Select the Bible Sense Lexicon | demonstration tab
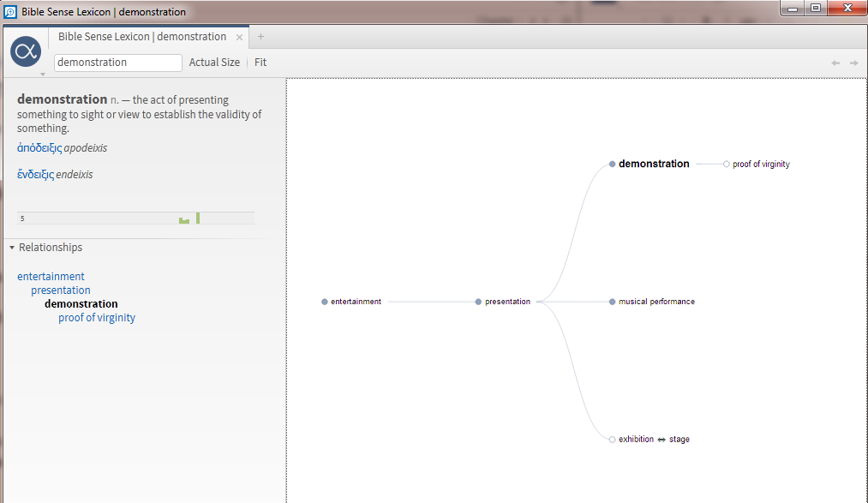Screen dimensions: 868x503 tap(142, 37)
